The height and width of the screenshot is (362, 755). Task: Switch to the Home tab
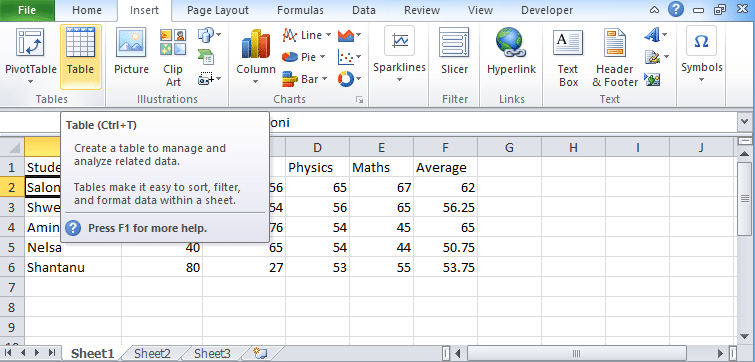pos(87,10)
